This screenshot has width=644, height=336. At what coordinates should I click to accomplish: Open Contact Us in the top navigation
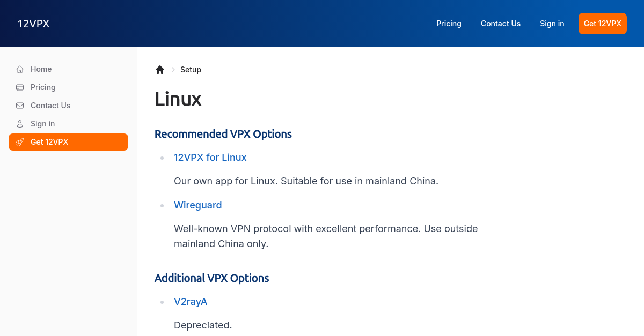click(x=501, y=24)
